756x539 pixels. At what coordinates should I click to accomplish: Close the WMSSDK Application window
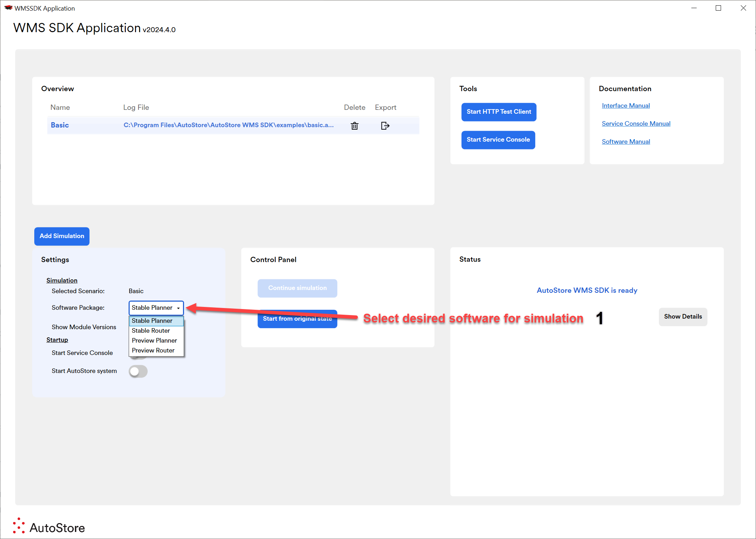point(743,8)
